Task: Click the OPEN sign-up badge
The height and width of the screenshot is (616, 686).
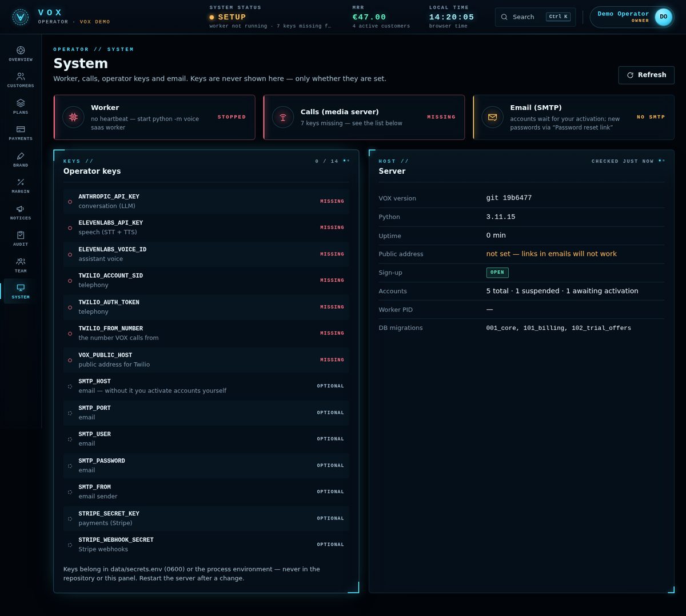Action: [497, 273]
